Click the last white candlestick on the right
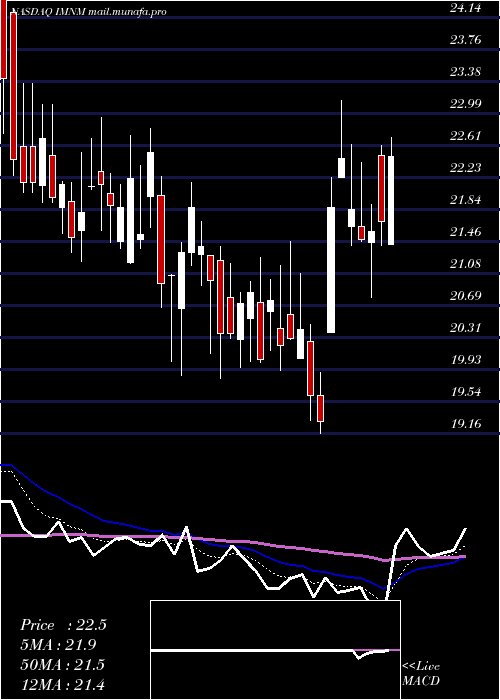This screenshot has width=500, height=700. (x=391, y=200)
